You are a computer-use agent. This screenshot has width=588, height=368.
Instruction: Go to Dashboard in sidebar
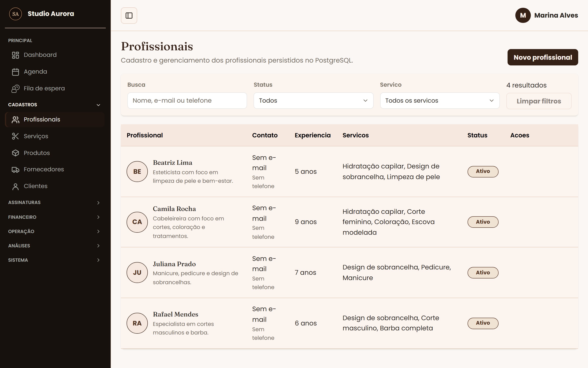click(x=55, y=55)
